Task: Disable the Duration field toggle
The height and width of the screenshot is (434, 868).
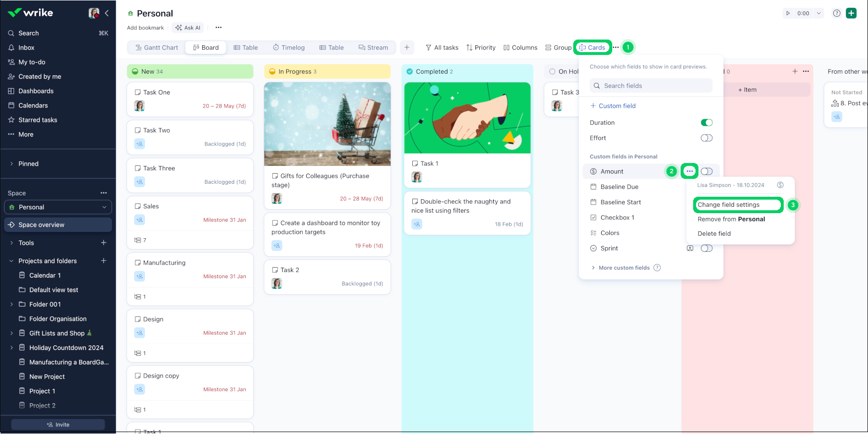Action: (x=707, y=122)
